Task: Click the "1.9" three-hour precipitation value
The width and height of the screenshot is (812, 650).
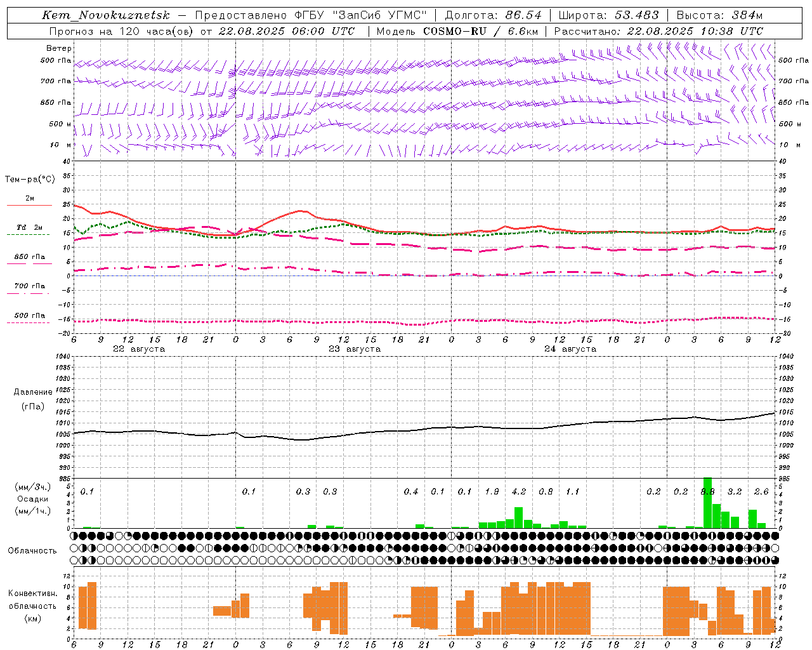Action: pos(492,491)
